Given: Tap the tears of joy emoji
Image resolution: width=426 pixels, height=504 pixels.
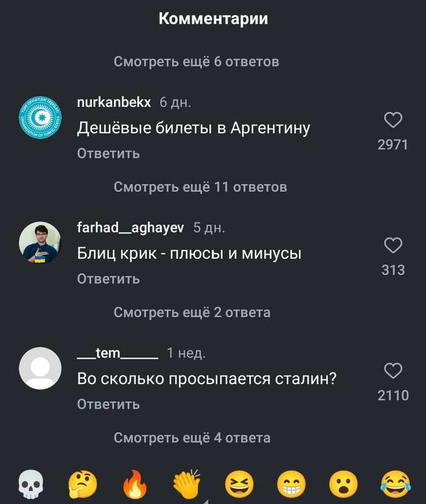Looking at the screenshot, I should coord(395,485).
